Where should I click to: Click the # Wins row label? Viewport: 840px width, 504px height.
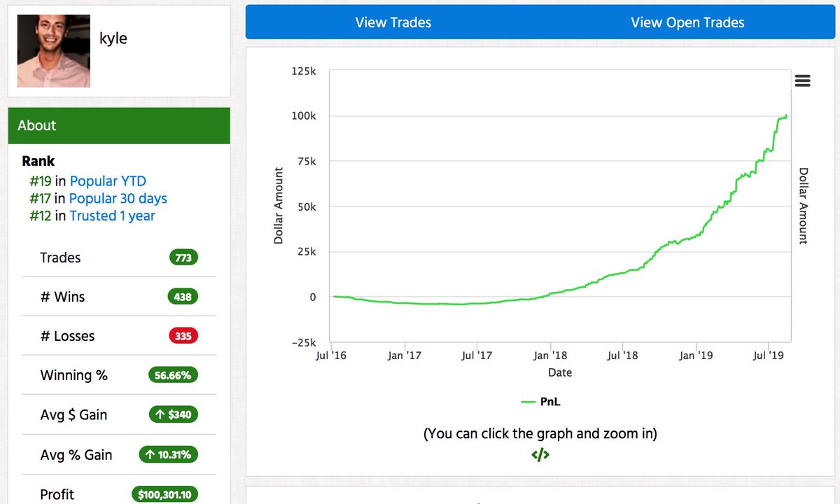(62, 297)
